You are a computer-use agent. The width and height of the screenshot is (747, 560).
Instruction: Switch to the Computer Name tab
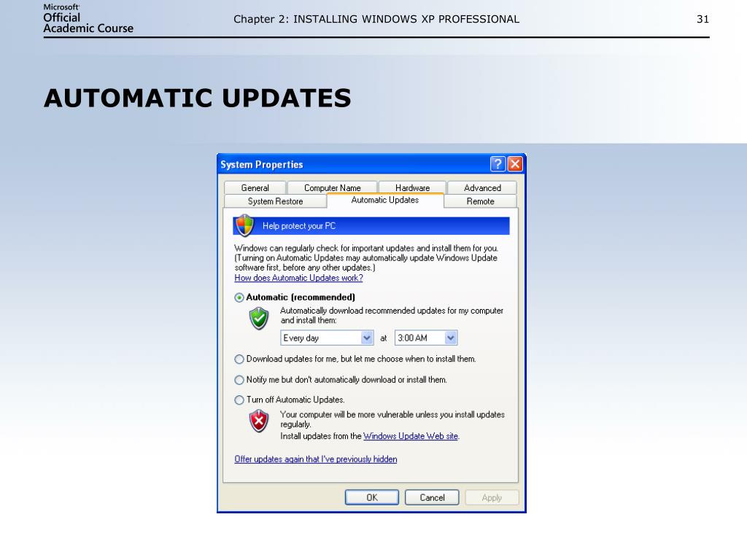[332, 187]
